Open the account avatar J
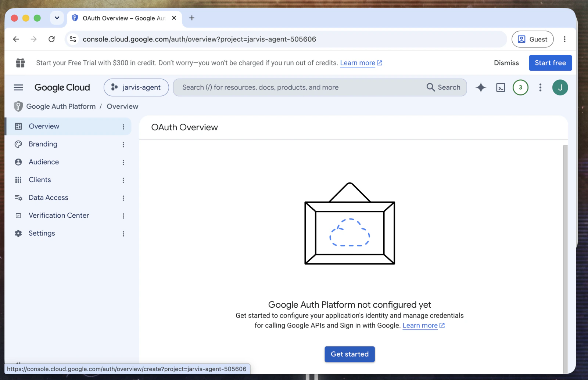The height and width of the screenshot is (380, 588). (560, 87)
